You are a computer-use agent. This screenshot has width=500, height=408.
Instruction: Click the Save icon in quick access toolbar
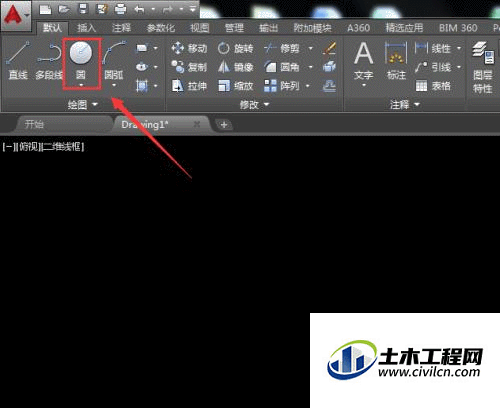[82, 10]
